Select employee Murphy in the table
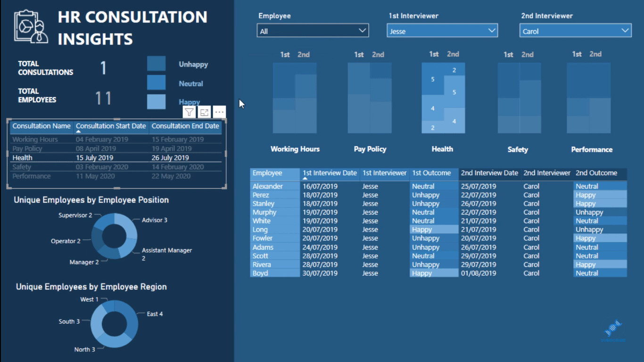This screenshot has height=362, width=644. coord(275,213)
